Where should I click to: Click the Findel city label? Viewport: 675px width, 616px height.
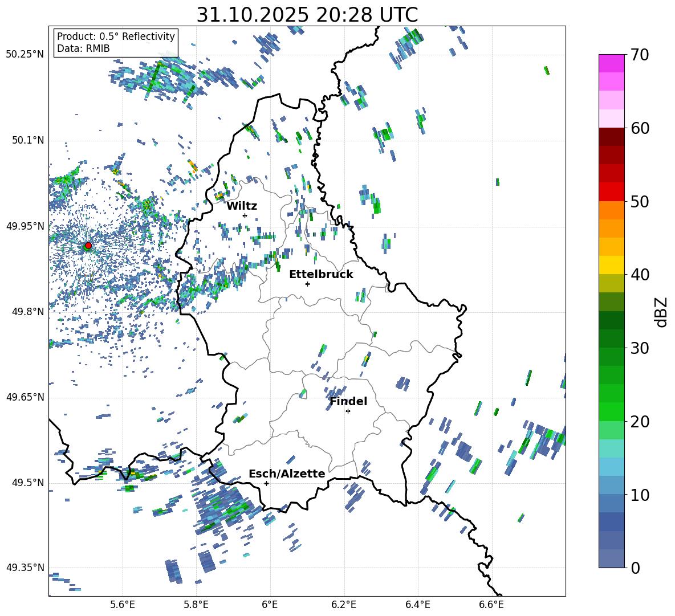(348, 401)
